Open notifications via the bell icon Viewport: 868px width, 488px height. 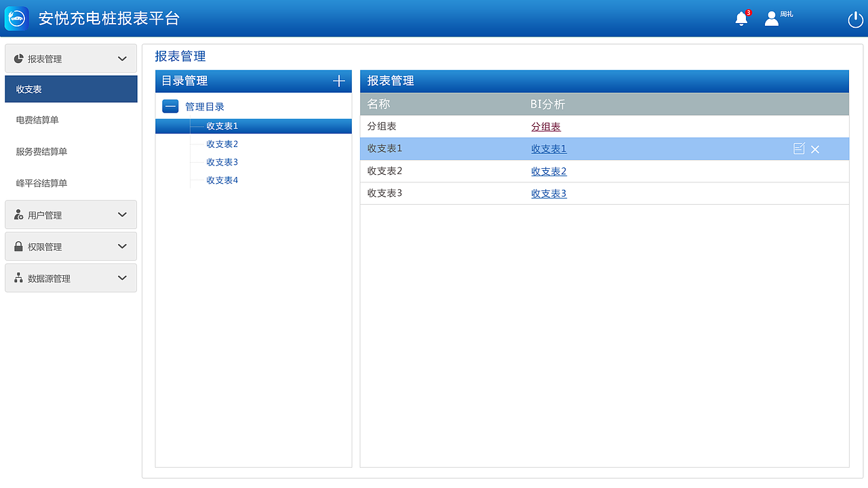(741, 18)
